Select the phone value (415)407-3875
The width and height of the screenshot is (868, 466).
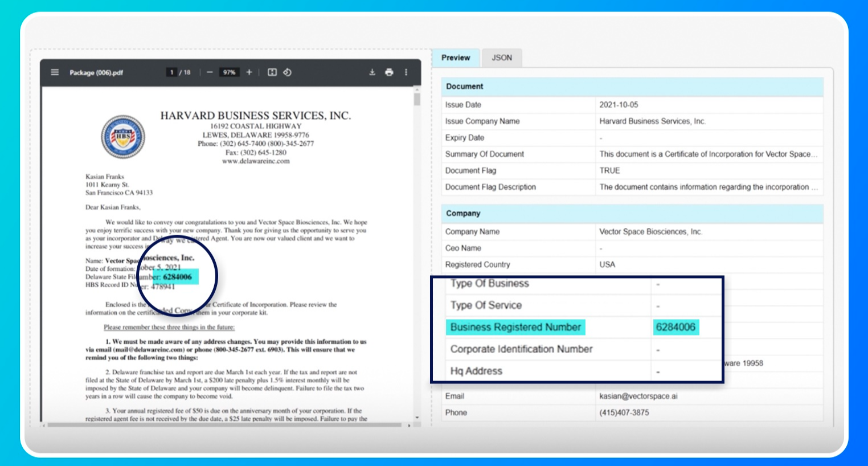(624, 412)
